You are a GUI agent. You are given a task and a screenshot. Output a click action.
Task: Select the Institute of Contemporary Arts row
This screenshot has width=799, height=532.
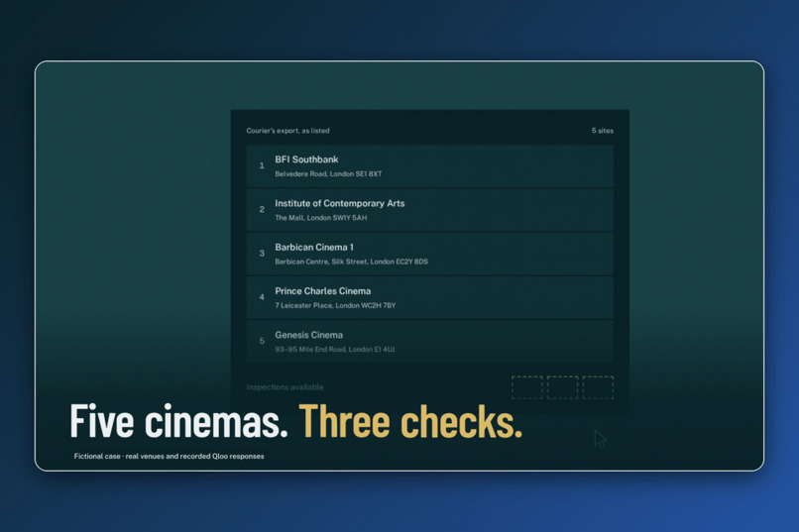(x=429, y=210)
